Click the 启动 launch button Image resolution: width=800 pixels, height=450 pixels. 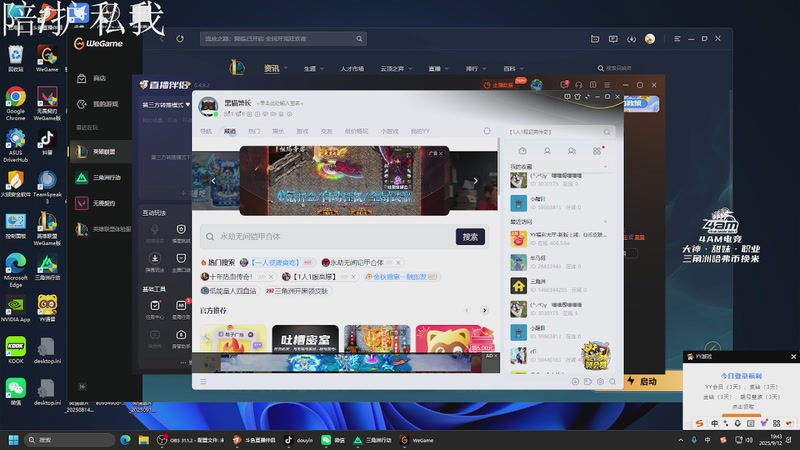pos(642,381)
